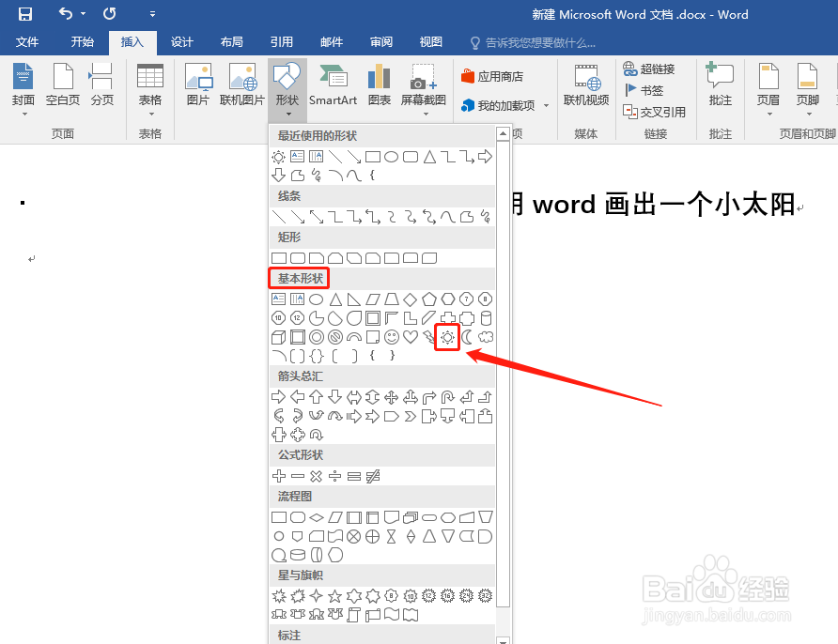The image size is (838, 644).
Task: Insert Online Video (联机视频)
Action: [586, 84]
